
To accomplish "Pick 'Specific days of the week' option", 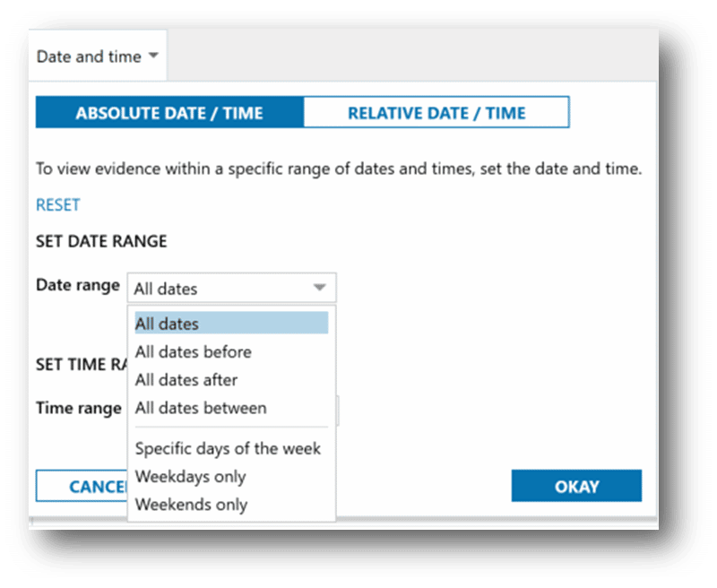I will (228, 448).
